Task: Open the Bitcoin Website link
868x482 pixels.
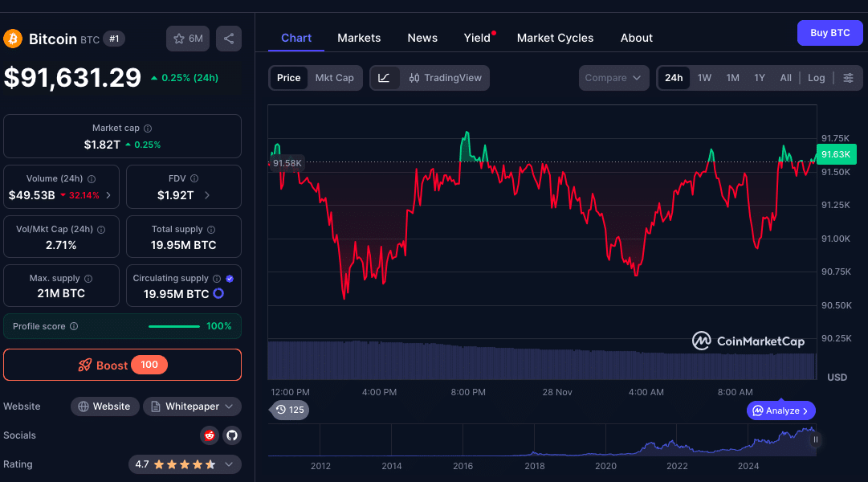Action: 104,406
